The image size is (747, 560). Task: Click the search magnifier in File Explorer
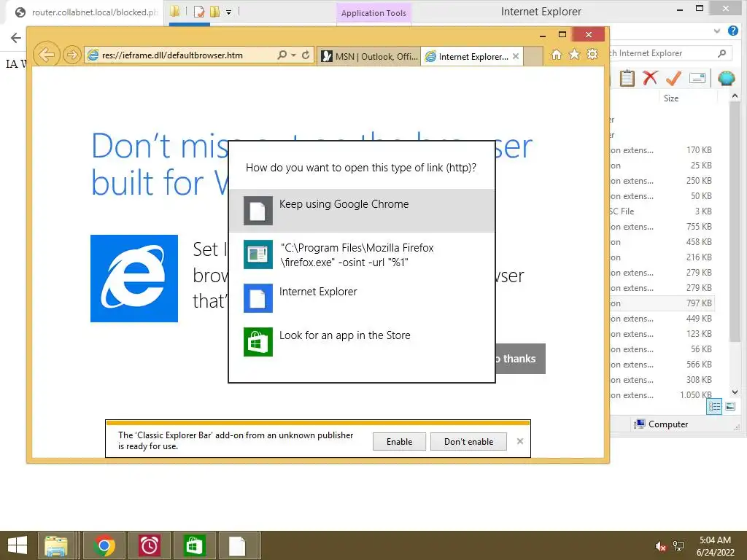722,53
